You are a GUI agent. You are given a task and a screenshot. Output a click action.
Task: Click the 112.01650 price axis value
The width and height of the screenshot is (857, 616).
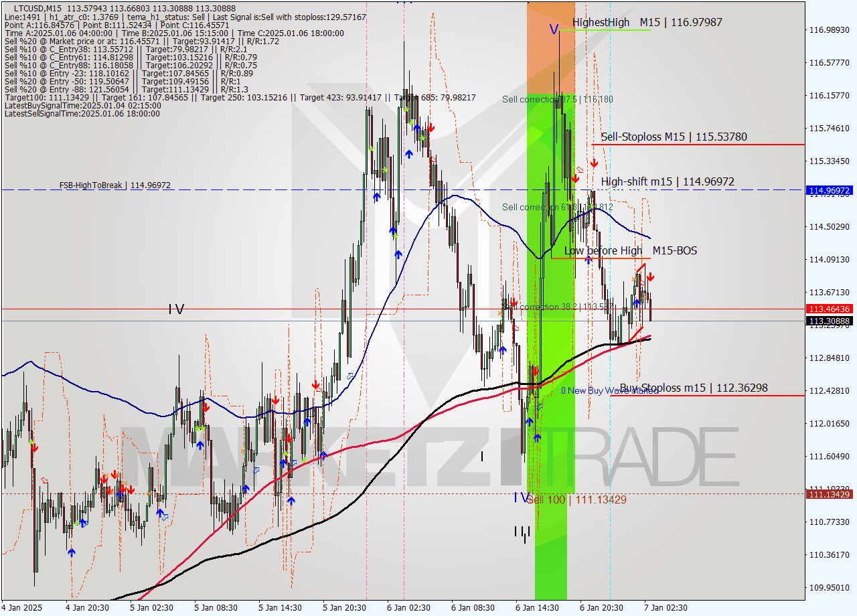[x=829, y=423]
